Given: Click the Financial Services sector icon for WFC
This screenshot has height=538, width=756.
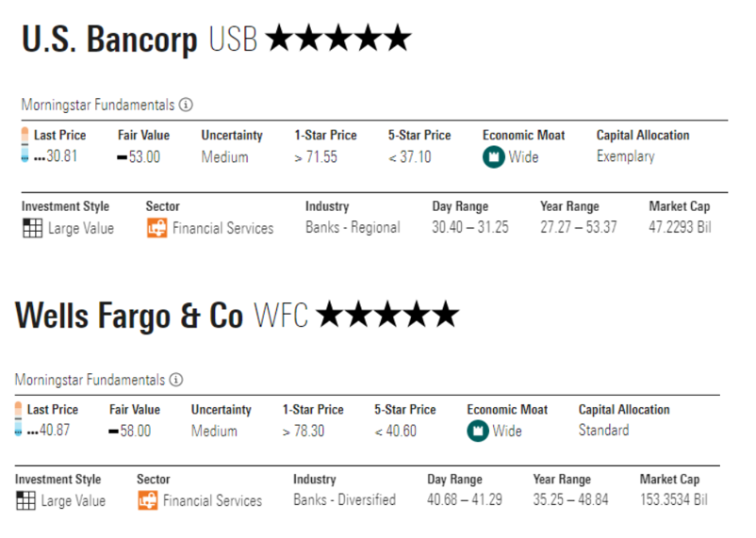Looking at the screenshot, I should point(147,501).
